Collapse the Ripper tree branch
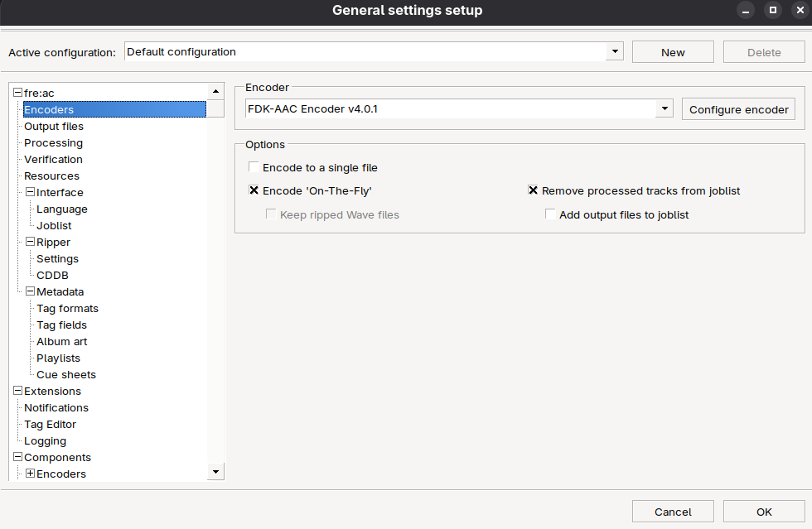 [x=30, y=243]
